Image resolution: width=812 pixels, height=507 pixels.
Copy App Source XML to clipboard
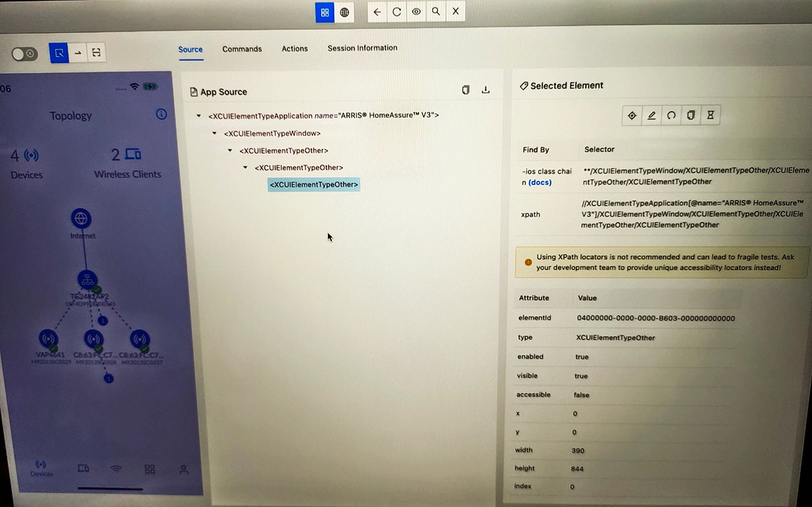click(x=465, y=90)
